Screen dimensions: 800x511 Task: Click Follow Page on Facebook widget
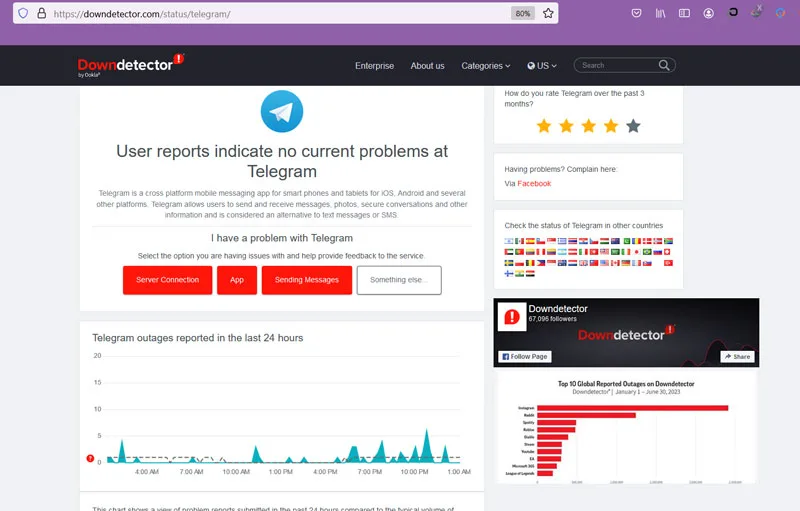[525, 356]
